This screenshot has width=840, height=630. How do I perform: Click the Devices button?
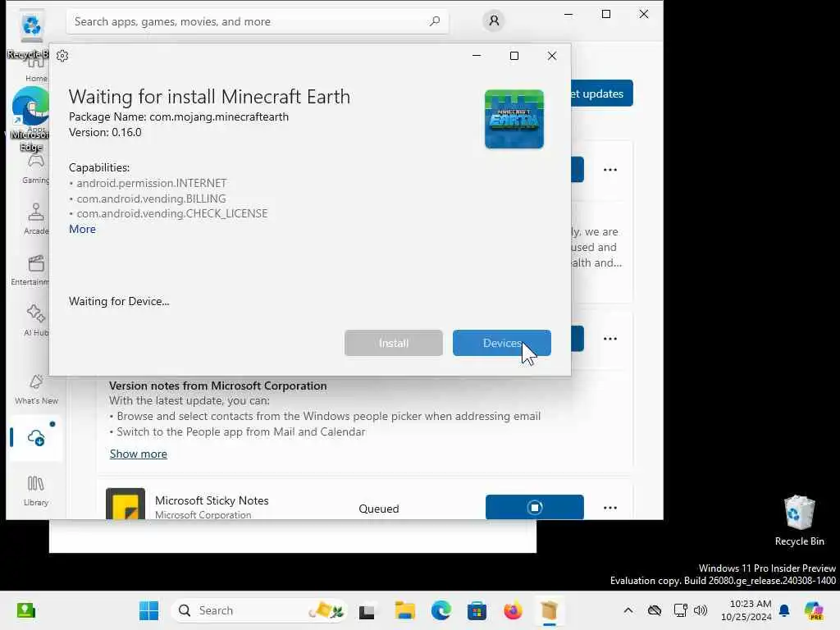[501, 343]
